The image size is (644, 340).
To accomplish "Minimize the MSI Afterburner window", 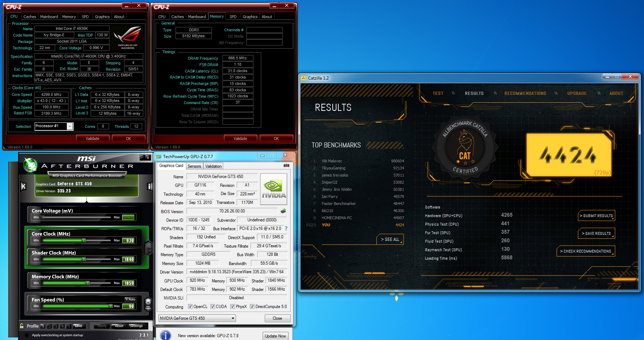I will (142, 157).
